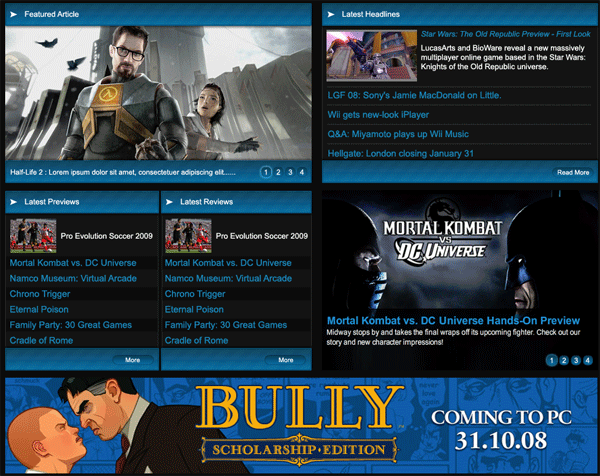600x476 pixels.
Task: Open Family Party: 30 Great Games in Previews
Action: pos(71,325)
